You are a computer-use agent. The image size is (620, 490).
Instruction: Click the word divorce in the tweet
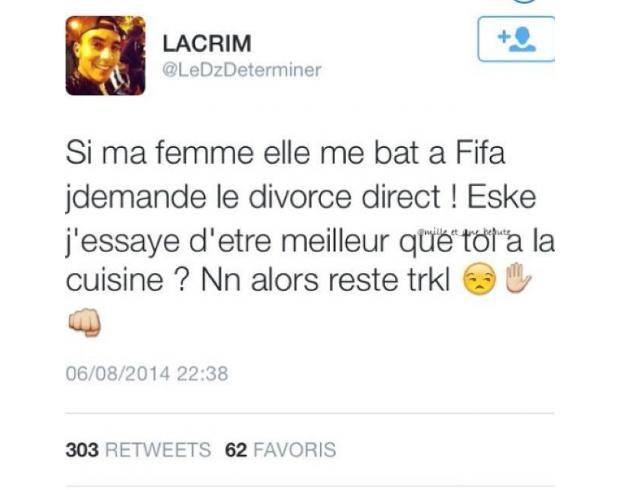[300, 197]
